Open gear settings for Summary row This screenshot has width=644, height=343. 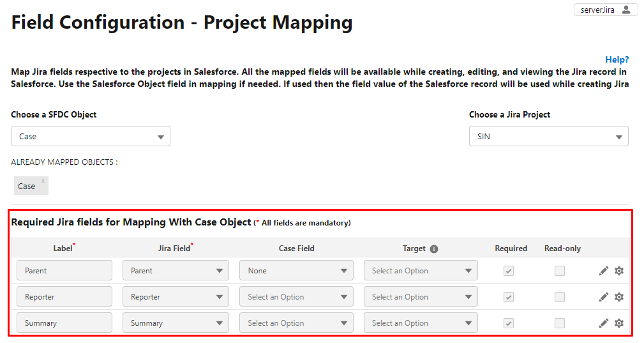click(x=619, y=323)
